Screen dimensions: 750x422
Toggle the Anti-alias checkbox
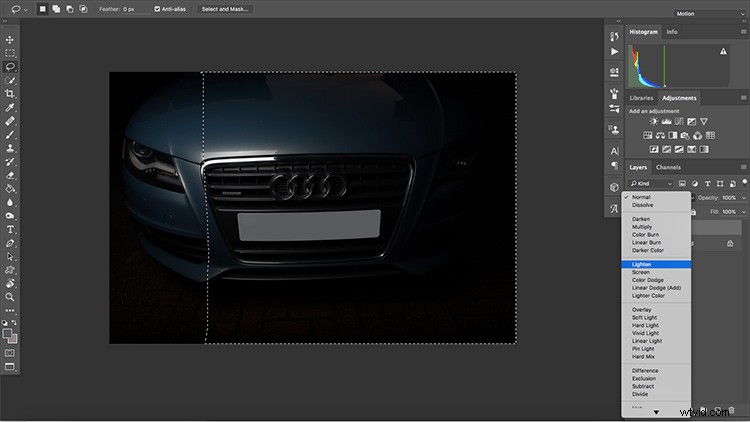pos(157,9)
